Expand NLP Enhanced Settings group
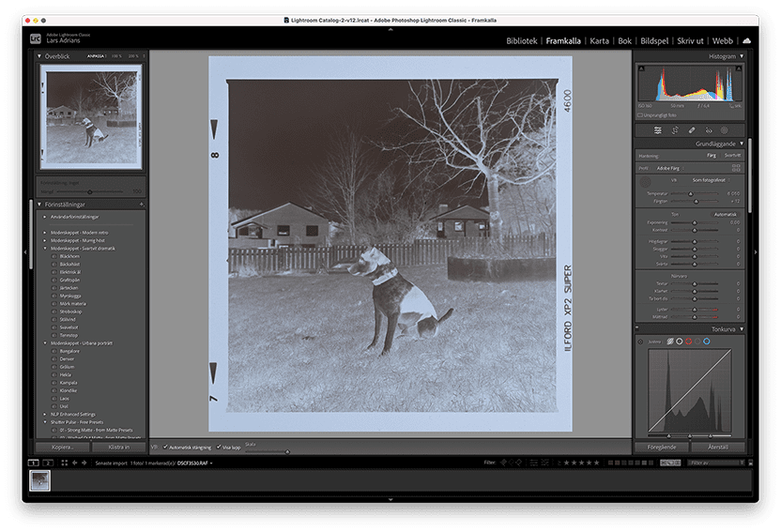 (45, 414)
